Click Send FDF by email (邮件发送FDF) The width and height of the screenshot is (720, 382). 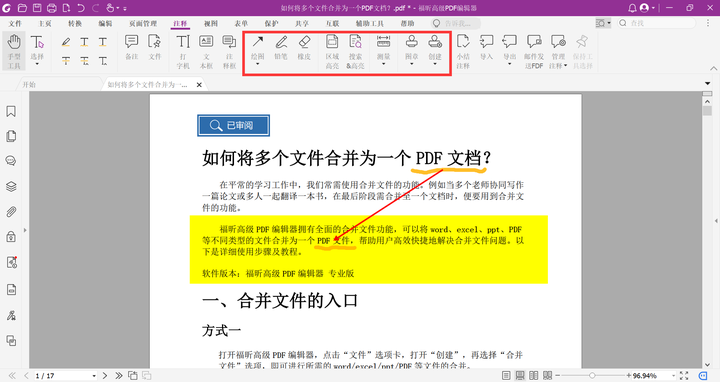point(534,51)
